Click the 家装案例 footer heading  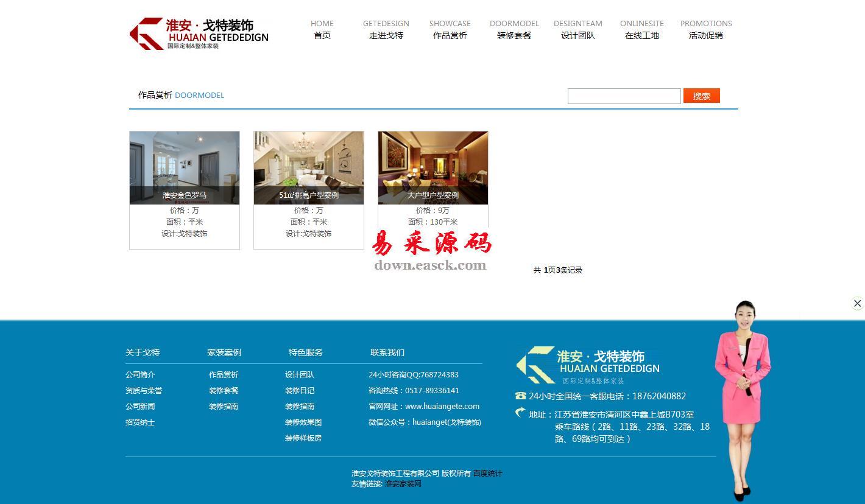click(x=224, y=352)
